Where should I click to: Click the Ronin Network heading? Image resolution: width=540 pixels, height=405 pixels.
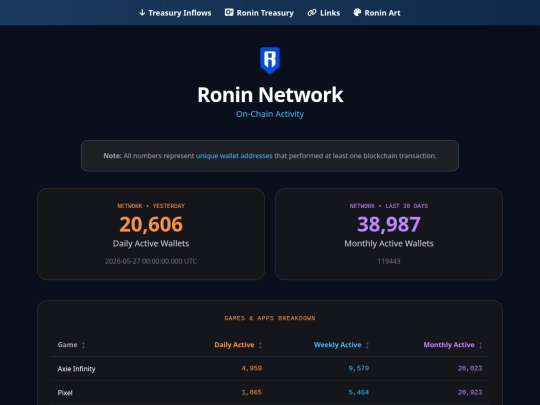(x=270, y=94)
